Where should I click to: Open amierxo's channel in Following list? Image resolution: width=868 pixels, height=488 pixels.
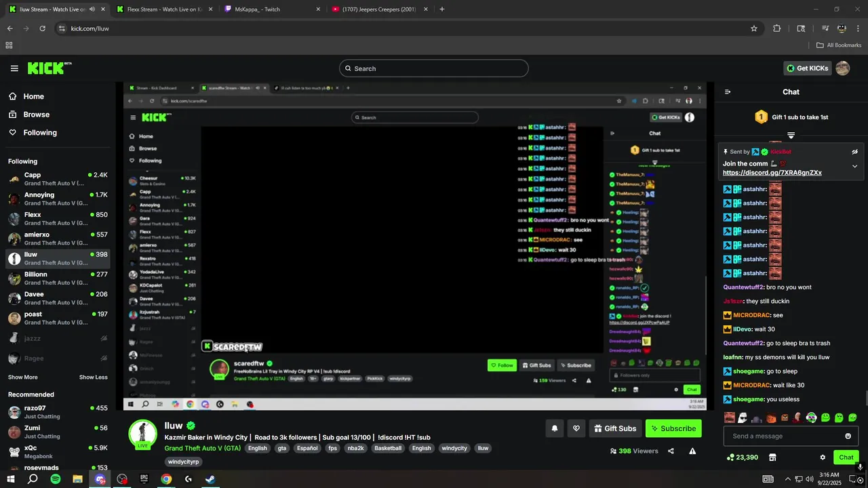click(58, 239)
